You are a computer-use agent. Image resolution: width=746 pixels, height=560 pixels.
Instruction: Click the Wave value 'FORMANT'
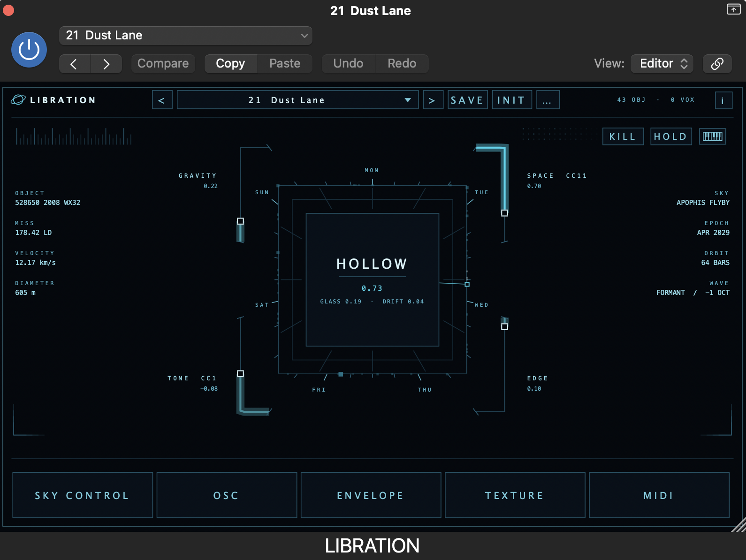[x=670, y=293]
